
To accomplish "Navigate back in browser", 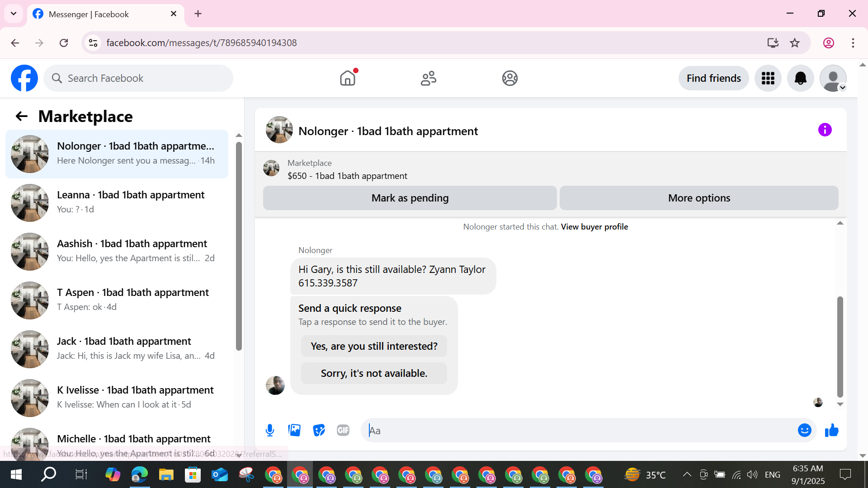I will coord(15,43).
